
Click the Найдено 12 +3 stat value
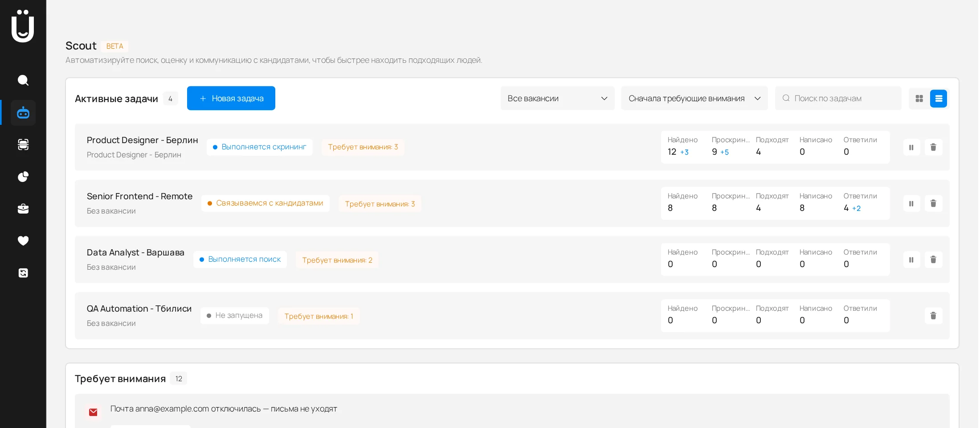(x=678, y=152)
